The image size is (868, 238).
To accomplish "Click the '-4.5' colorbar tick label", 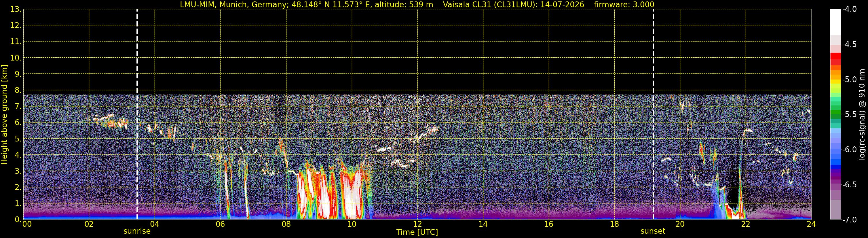I will point(850,44).
